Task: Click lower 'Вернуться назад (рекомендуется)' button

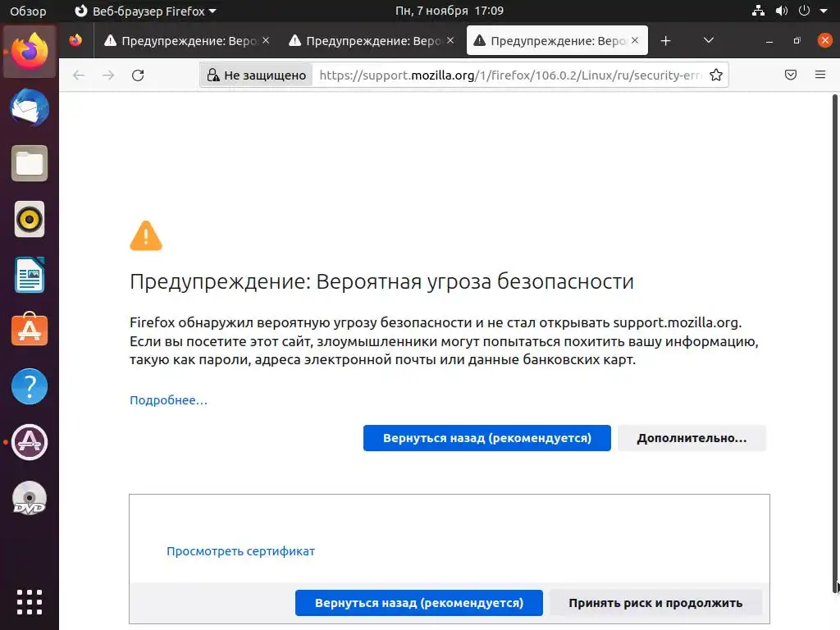Action: (419, 603)
